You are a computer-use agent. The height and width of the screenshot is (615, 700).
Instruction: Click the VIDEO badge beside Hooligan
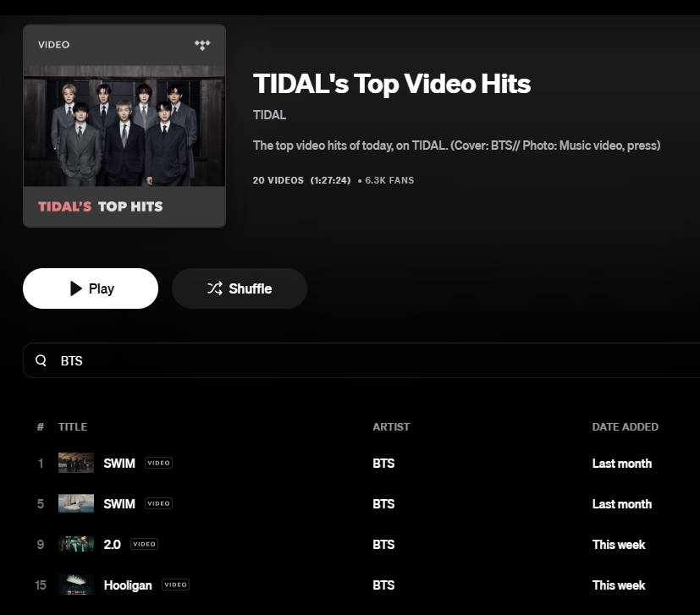(x=174, y=585)
